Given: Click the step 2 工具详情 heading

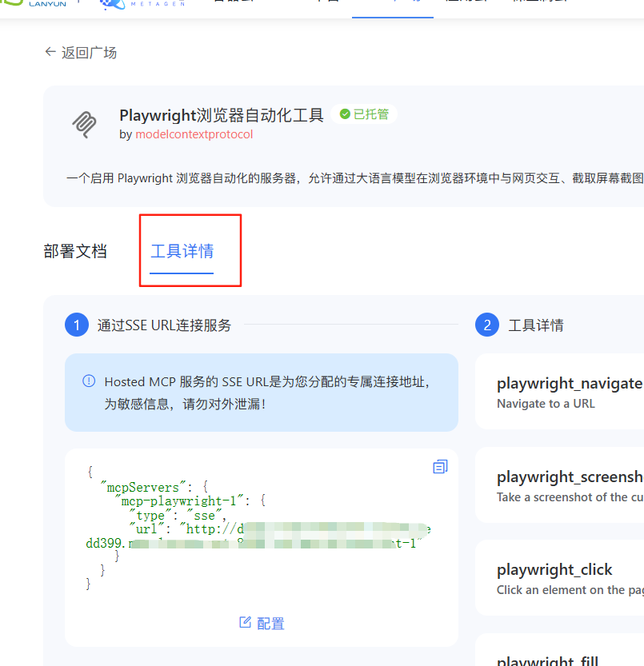Looking at the screenshot, I should [536, 325].
